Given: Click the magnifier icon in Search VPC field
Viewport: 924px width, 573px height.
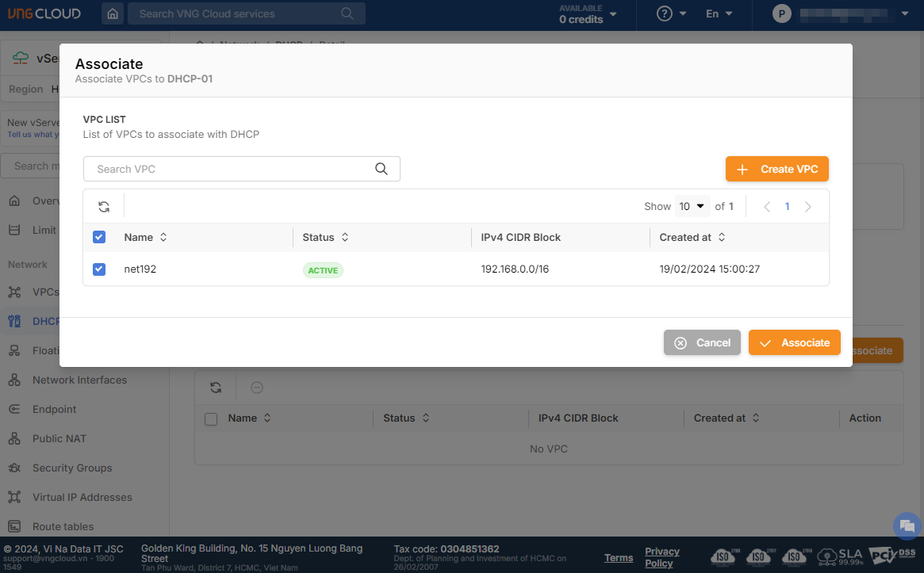Looking at the screenshot, I should click(381, 169).
